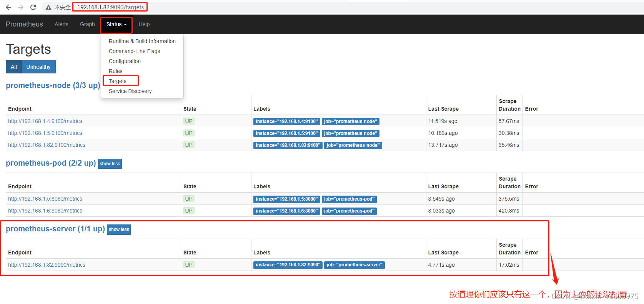Click scrape duration 57.67ms
Viewport: 644px width, 304px height.
point(509,121)
